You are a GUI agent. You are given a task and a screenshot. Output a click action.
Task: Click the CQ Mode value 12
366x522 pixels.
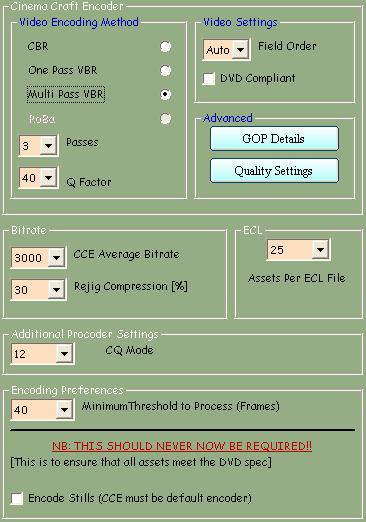point(34,354)
